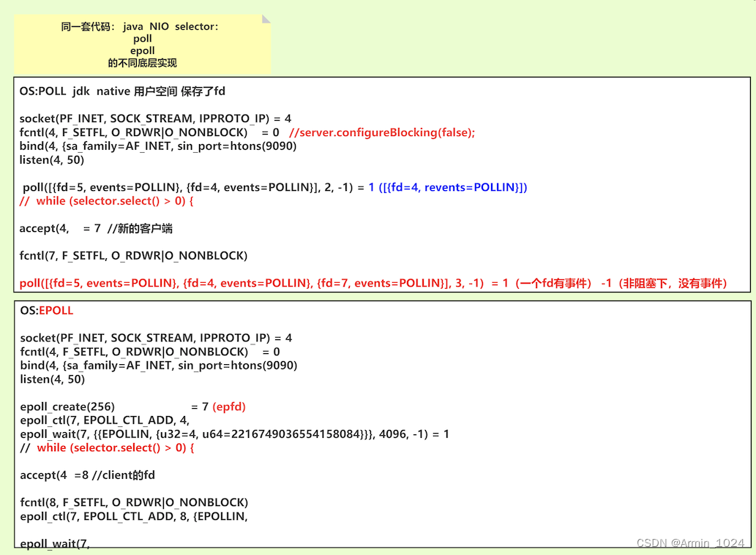Image resolution: width=756 pixels, height=555 pixels.
Task: Click the red 'EPOLL' heading word
Action: point(56,311)
